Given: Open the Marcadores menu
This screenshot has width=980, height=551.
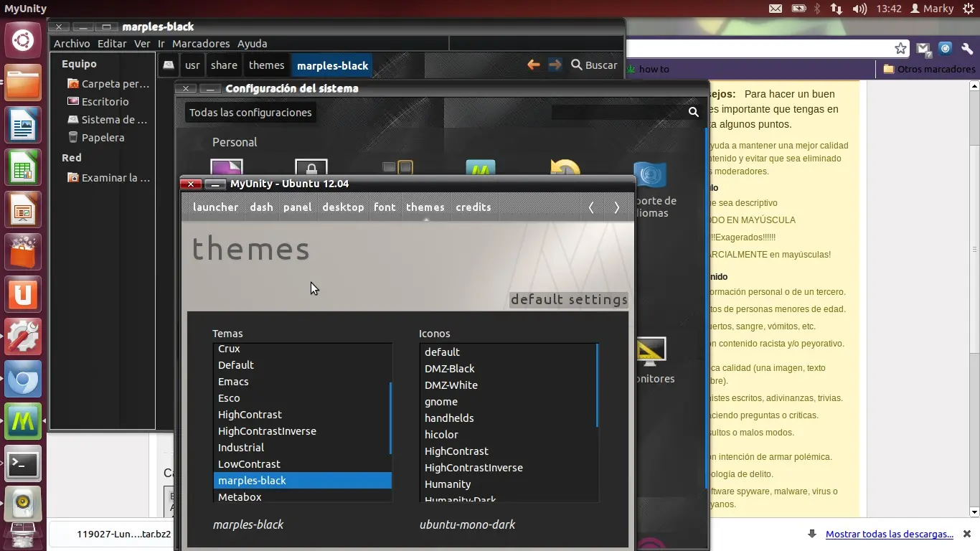Looking at the screenshot, I should pos(200,43).
